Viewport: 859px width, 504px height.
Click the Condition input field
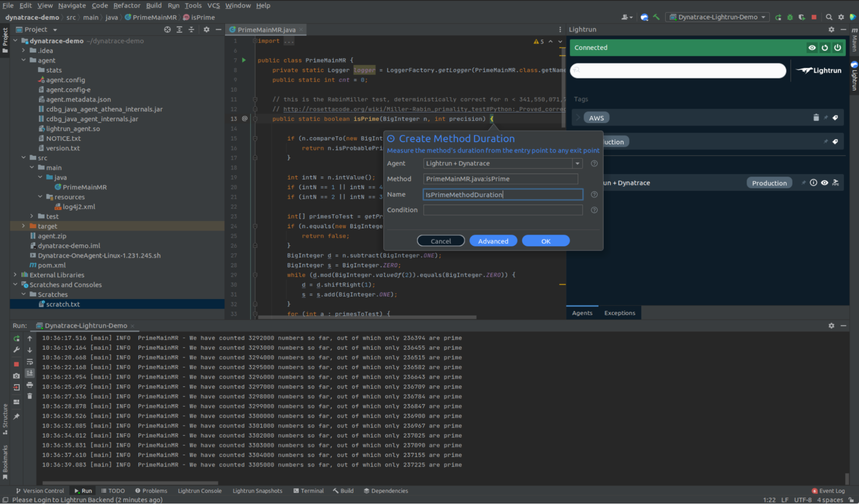point(502,210)
